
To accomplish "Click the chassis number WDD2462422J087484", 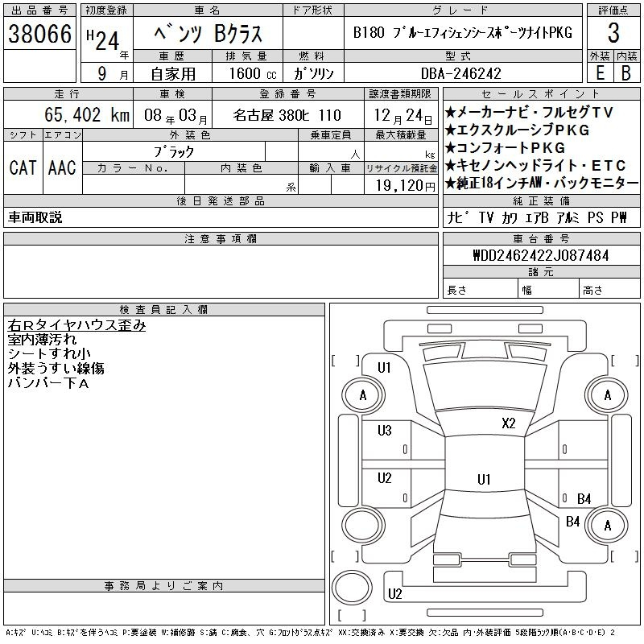I will tap(540, 256).
